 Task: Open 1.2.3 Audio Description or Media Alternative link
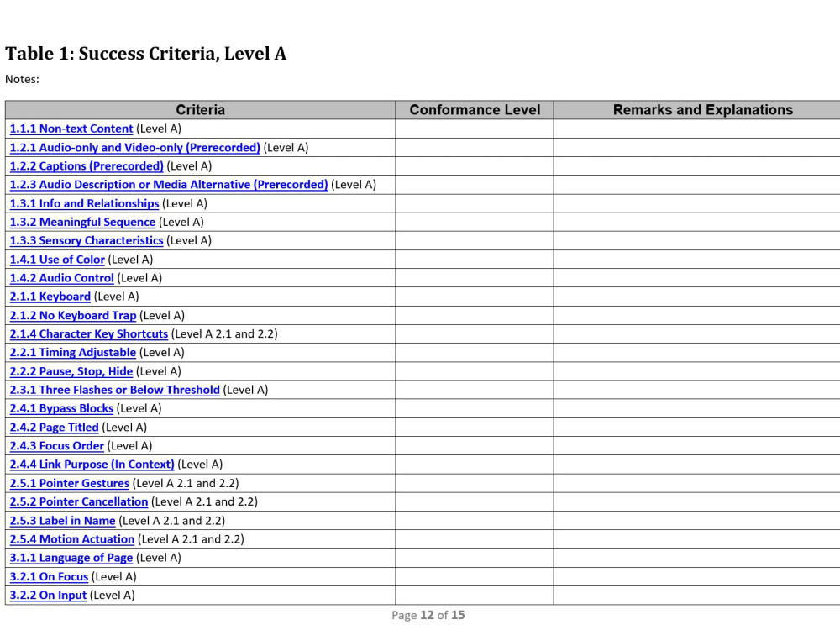tap(169, 184)
